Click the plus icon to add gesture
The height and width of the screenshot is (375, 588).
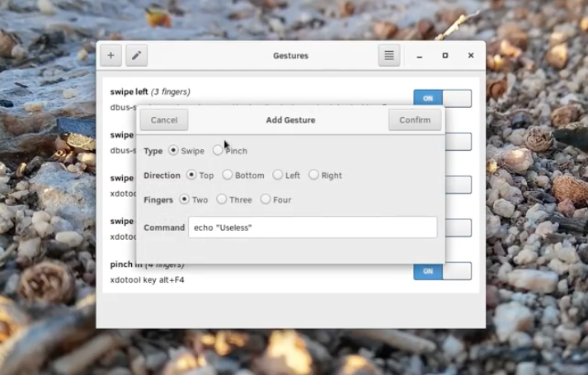[111, 56]
